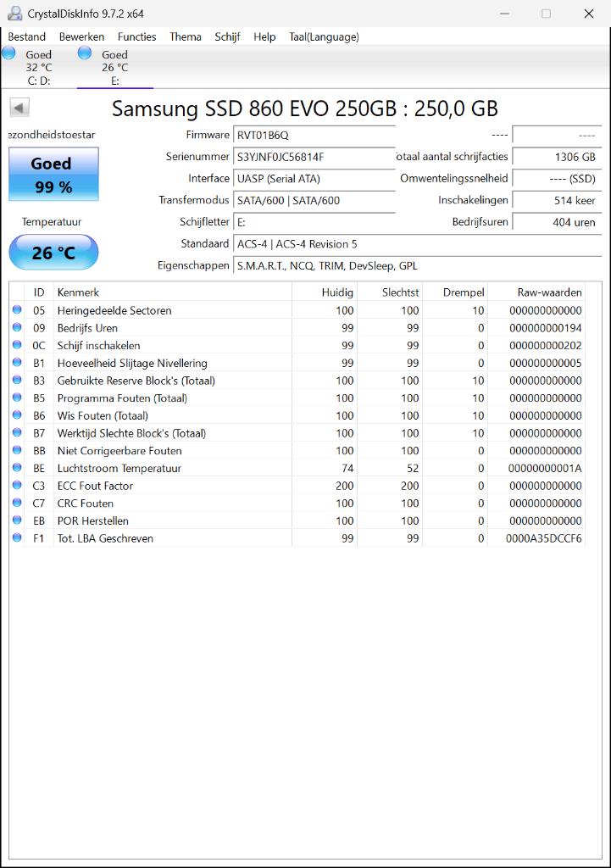Click raw value 000000000194
The image size is (611, 868).
click(x=546, y=328)
